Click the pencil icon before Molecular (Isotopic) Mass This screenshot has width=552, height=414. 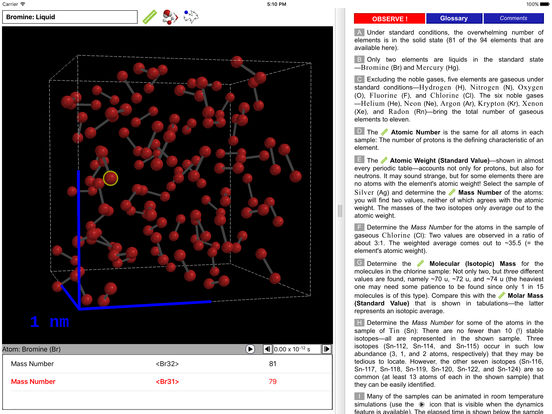pos(420,263)
